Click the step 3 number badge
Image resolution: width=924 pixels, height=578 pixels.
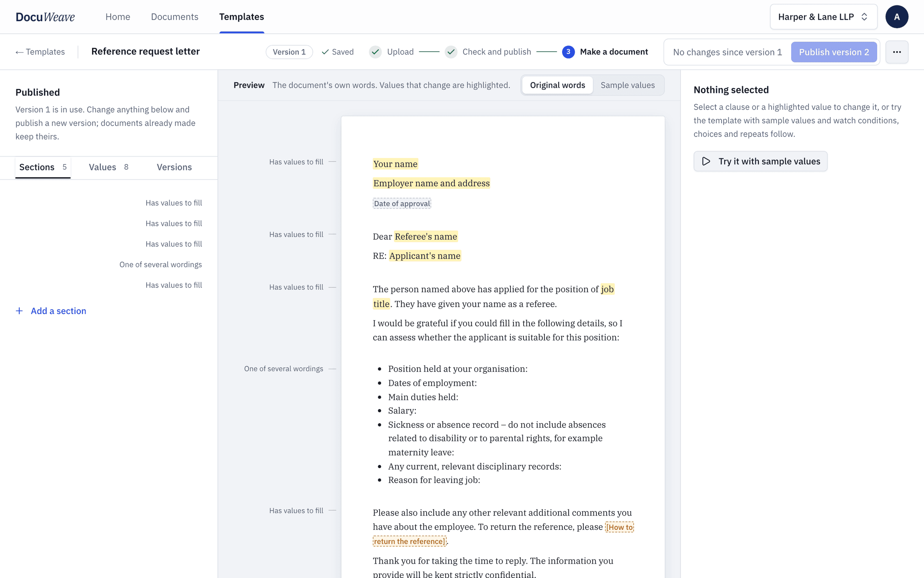pyautogui.click(x=568, y=52)
